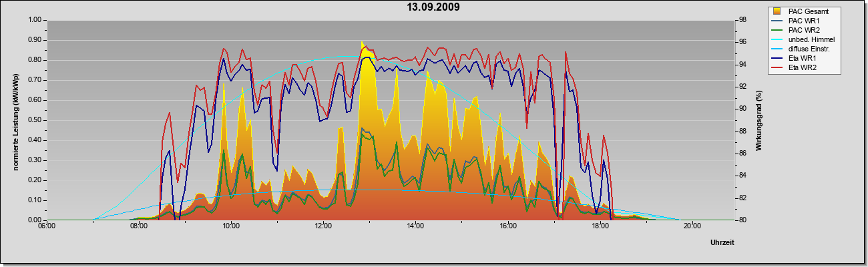Click the 16:00 time axis tick
The width and height of the screenshot is (868, 267).
(x=507, y=226)
